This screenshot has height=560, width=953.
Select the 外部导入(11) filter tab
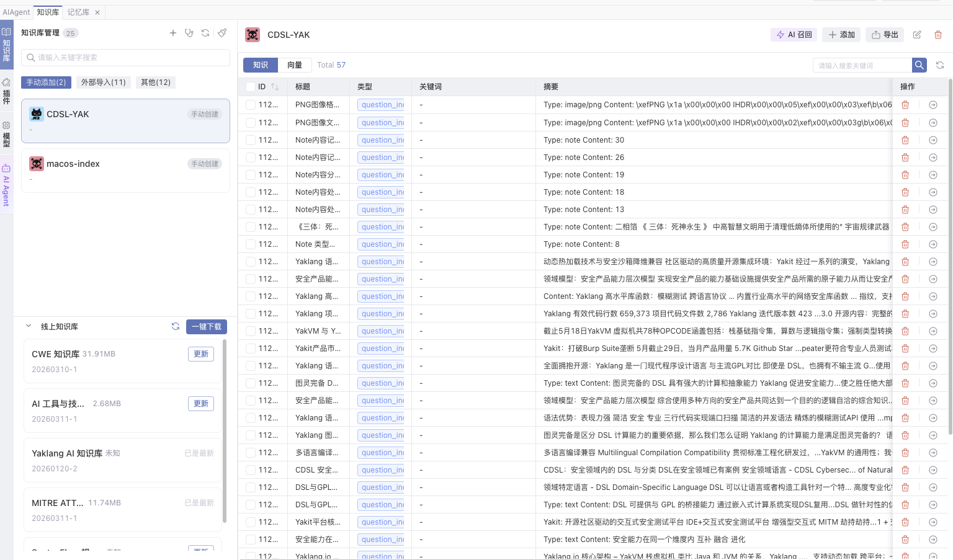pos(104,82)
